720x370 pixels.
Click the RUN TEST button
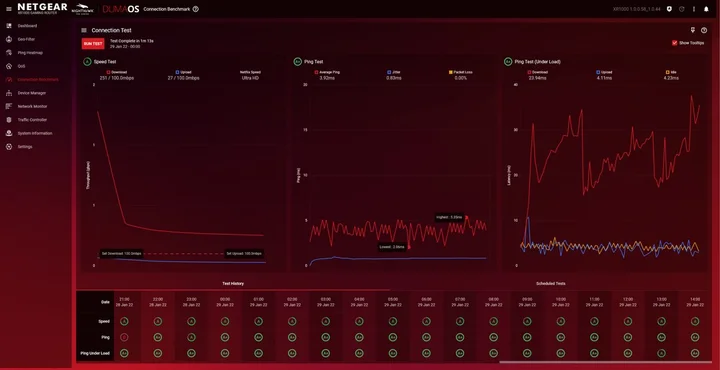(93, 43)
